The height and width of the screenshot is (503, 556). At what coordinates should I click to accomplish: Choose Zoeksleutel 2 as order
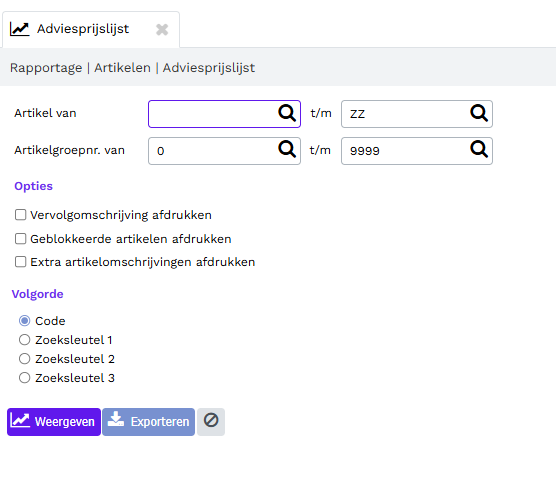click(24, 359)
